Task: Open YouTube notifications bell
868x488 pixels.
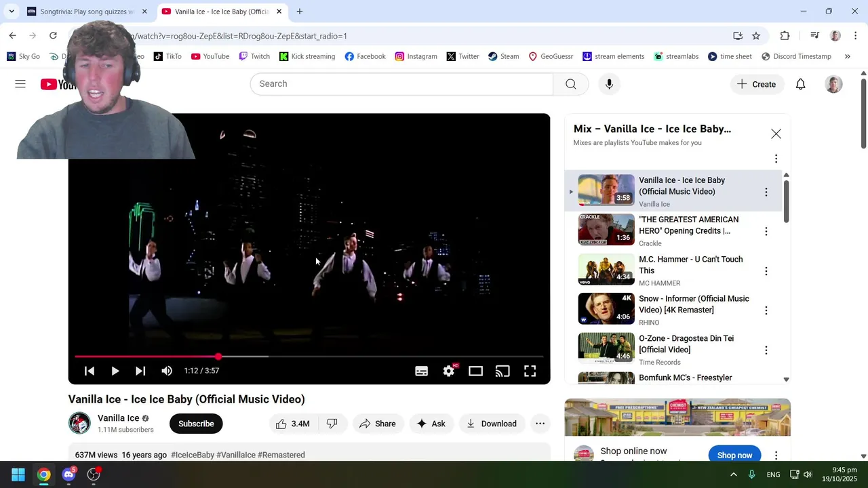Action: coord(801,84)
